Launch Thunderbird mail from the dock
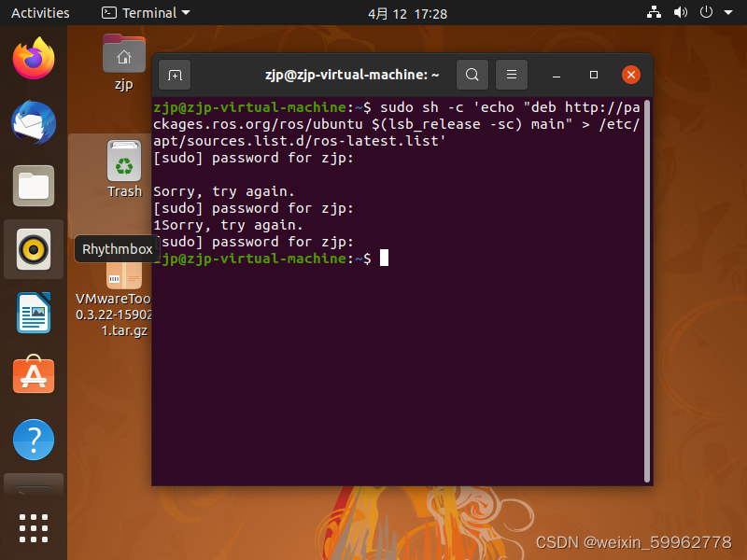Viewport: 747px width, 560px height. click(34, 122)
